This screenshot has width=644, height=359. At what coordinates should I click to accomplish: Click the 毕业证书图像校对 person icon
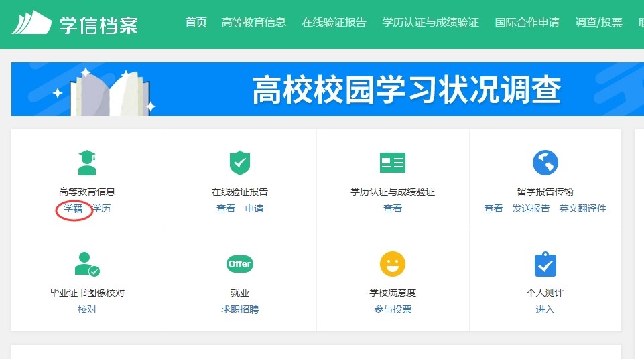86,264
